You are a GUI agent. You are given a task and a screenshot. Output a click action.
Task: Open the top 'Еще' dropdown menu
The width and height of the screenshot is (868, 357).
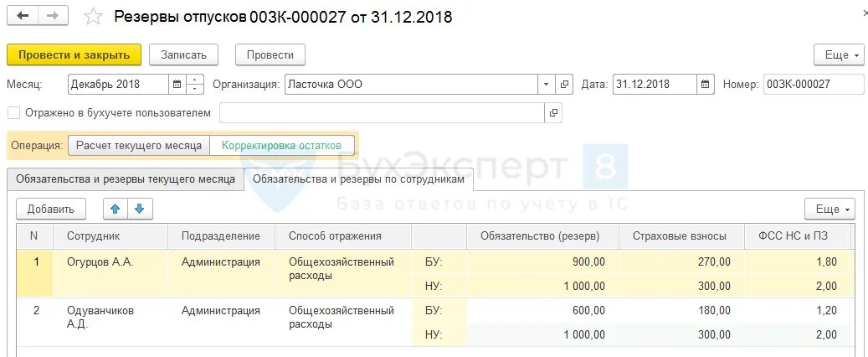click(839, 54)
